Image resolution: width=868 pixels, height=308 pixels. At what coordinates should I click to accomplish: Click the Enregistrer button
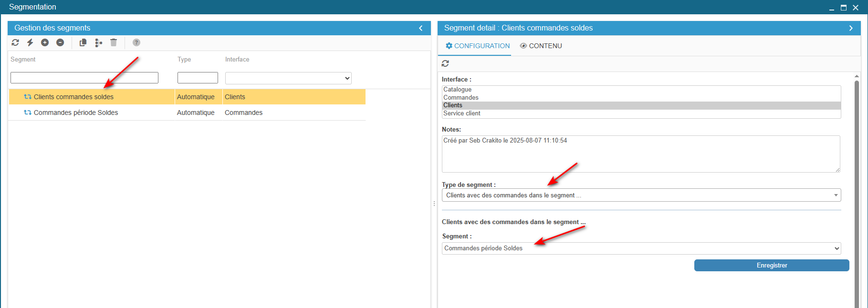(x=771, y=266)
